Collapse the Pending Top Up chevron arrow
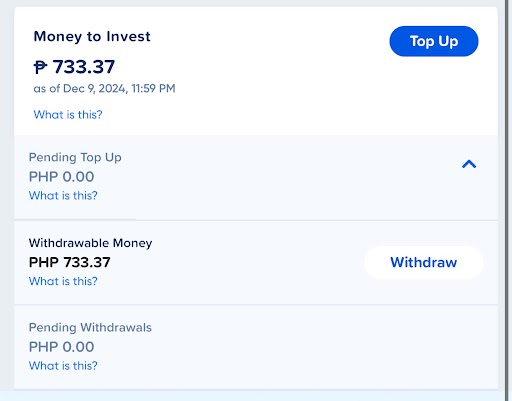This screenshot has height=401, width=512. point(469,164)
